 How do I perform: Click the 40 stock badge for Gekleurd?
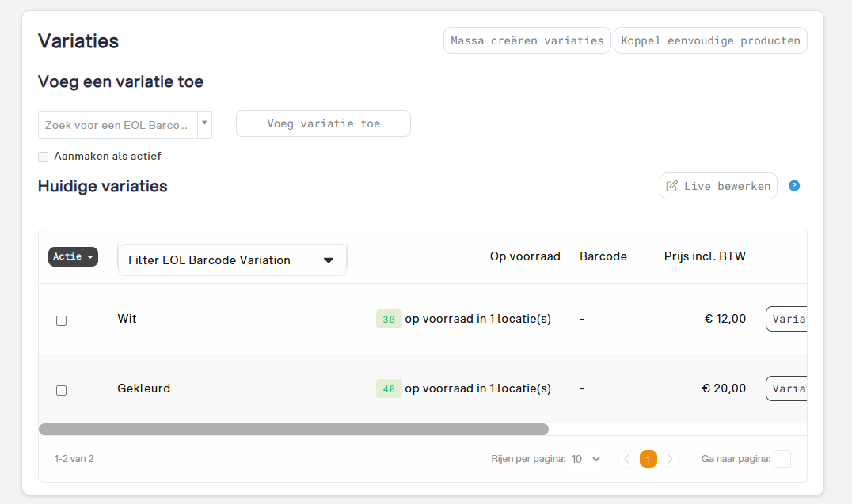pyautogui.click(x=389, y=388)
